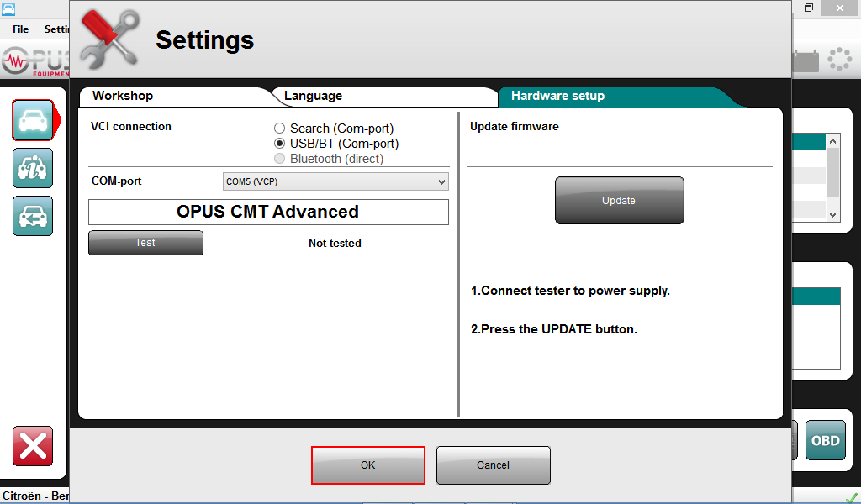Click the Not tested status text
This screenshot has width=861, height=504.
[335, 243]
